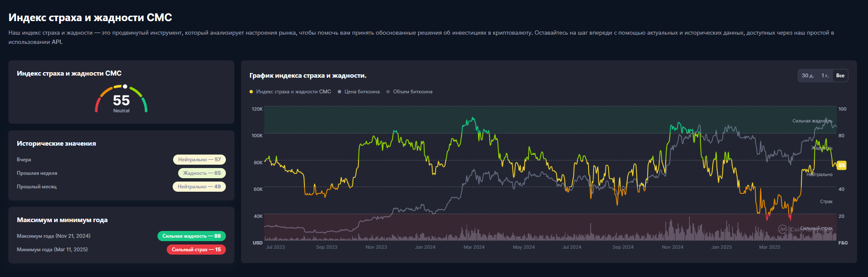
Task: Click the white gauge needle indicator dot
Action: coord(125,87)
